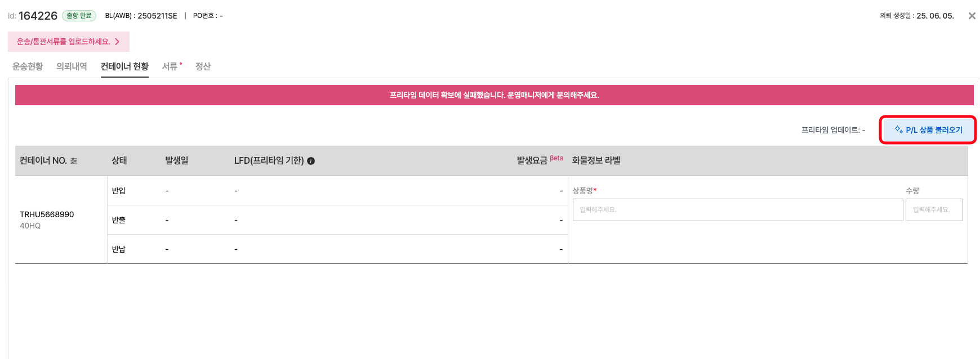Open the 의뢰내역 tab
Viewport: 980px width, 359px height.
(x=72, y=66)
